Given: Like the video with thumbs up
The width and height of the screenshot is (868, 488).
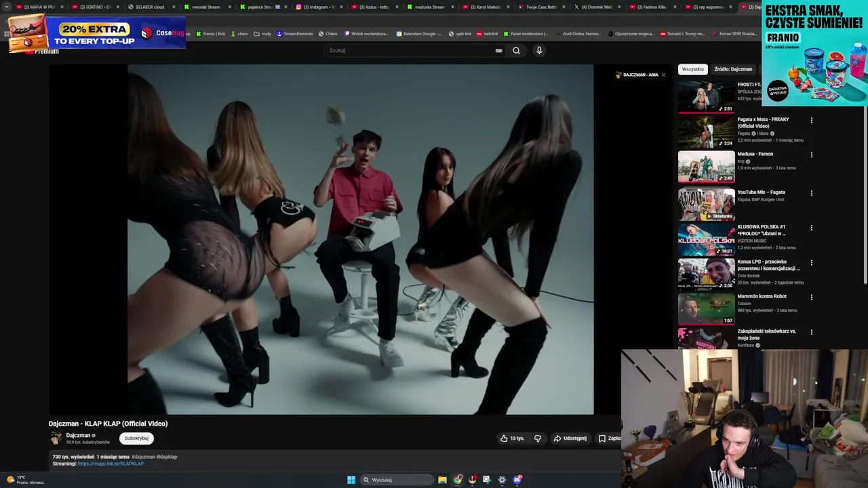Looking at the screenshot, I should click(512, 439).
